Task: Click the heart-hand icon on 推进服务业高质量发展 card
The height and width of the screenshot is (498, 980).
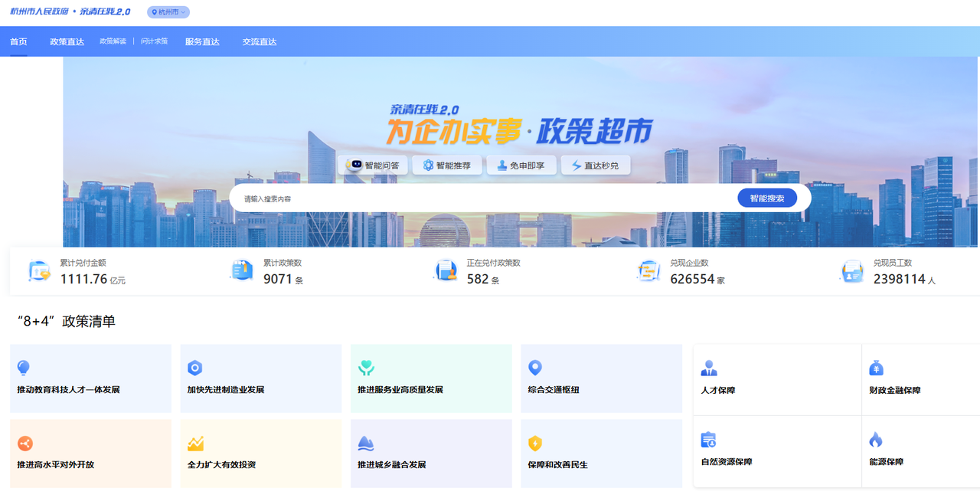Action: click(366, 368)
